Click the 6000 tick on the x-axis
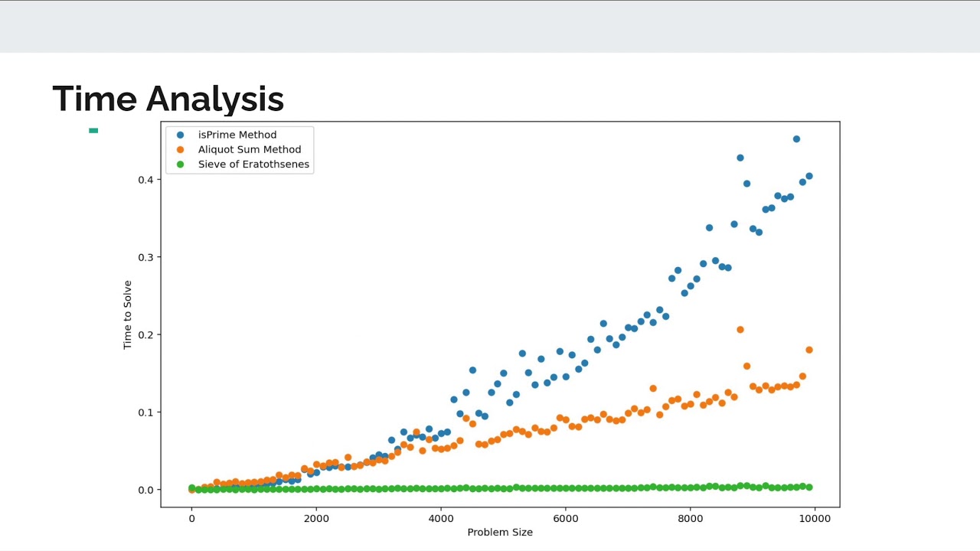The width and height of the screenshot is (980, 551). (566, 517)
